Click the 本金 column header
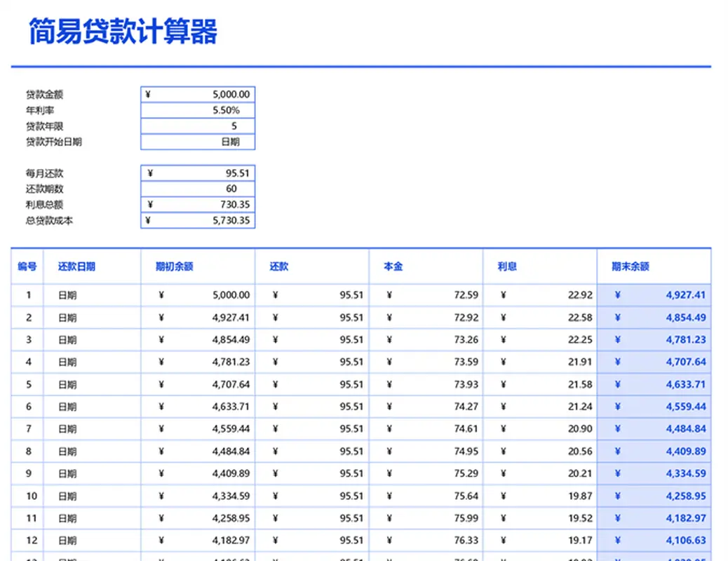This screenshot has width=728, height=561. 392,266
